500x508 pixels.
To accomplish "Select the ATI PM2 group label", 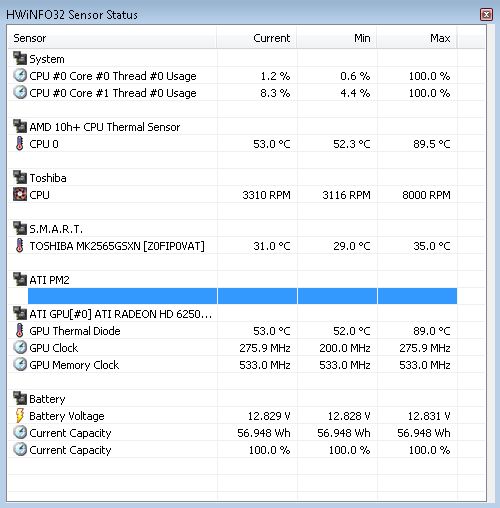I will (49, 280).
